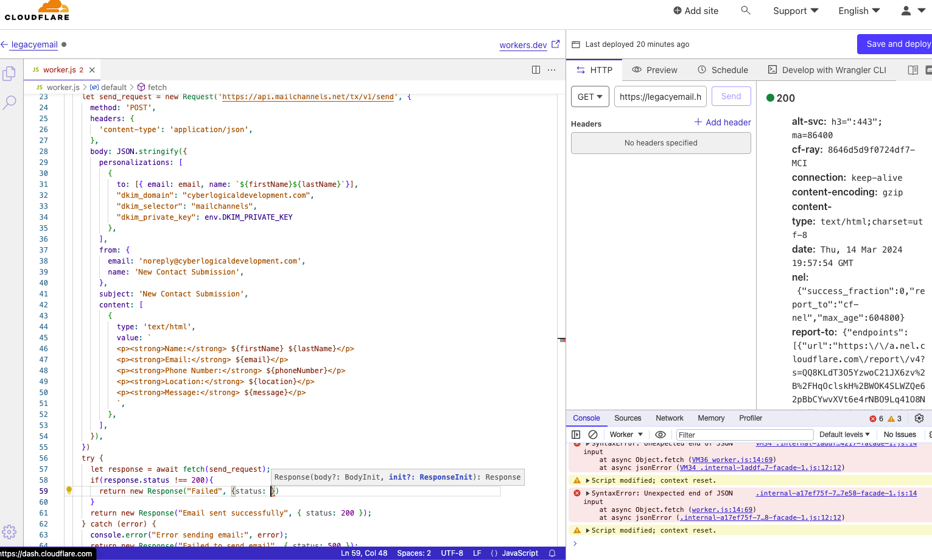The image size is (932, 560).
Task: Open the editor more-actions ellipsis menu
Action: 552,70
